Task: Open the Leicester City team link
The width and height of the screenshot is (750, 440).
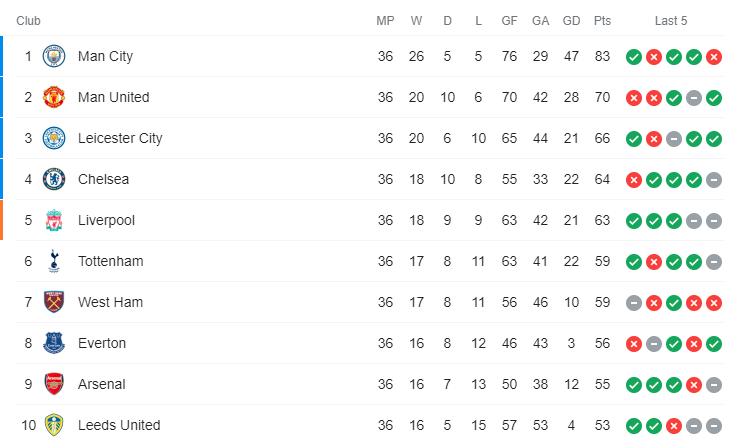Action: coord(120,138)
